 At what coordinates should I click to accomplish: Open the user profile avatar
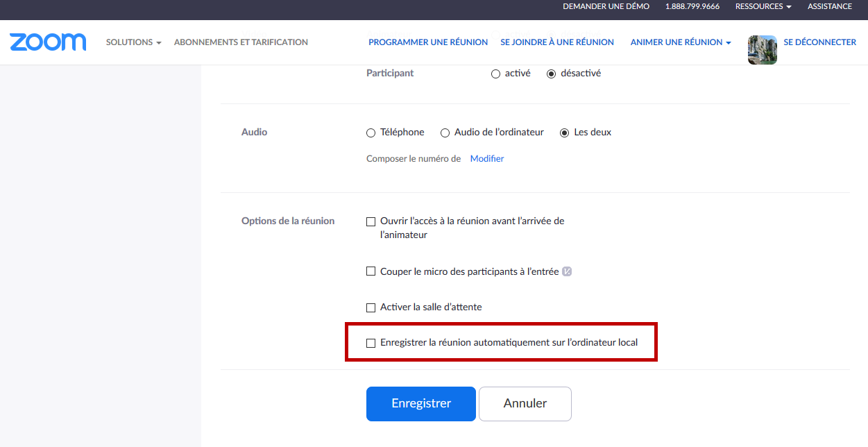pyautogui.click(x=763, y=50)
